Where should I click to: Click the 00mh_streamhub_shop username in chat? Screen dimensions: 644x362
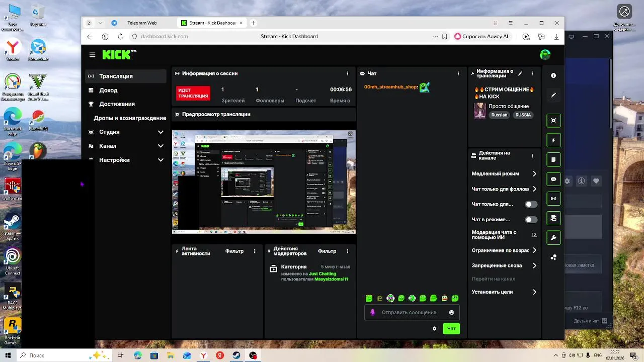[x=391, y=87]
